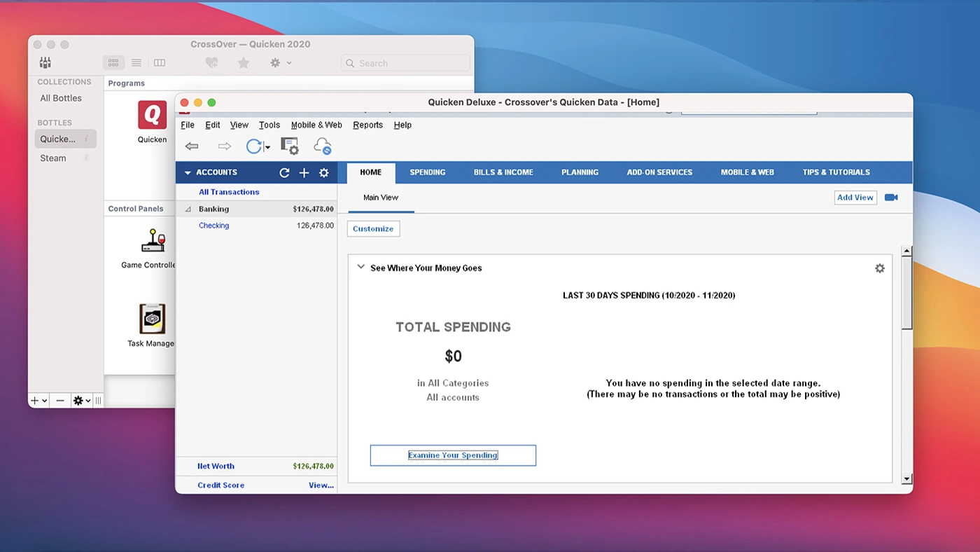This screenshot has height=552, width=980.
Task: Collapse the Banking account group
Action: [188, 209]
